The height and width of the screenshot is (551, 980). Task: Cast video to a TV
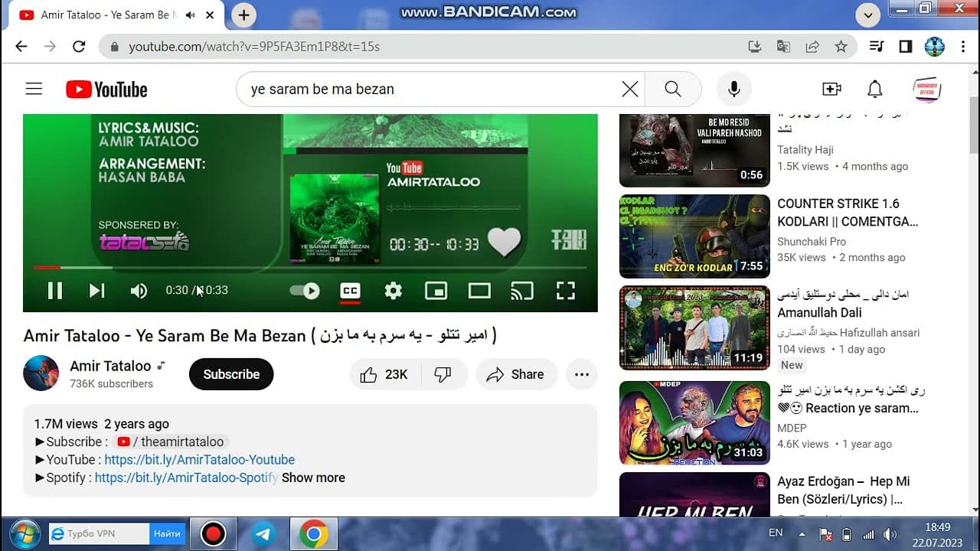521,290
